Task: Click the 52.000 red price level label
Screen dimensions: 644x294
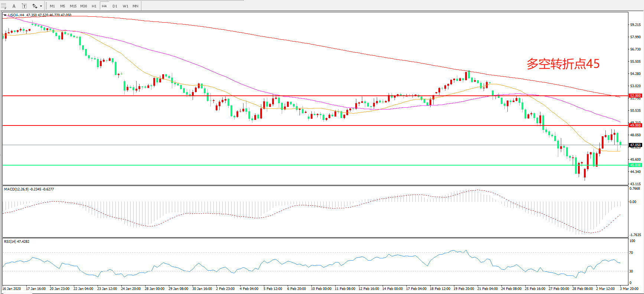Action: pyautogui.click(x=635, y=96)
